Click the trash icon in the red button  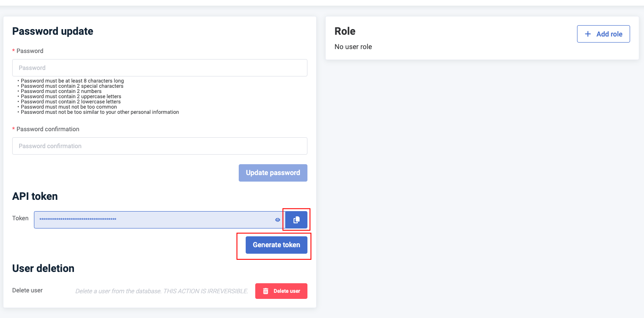266,291
